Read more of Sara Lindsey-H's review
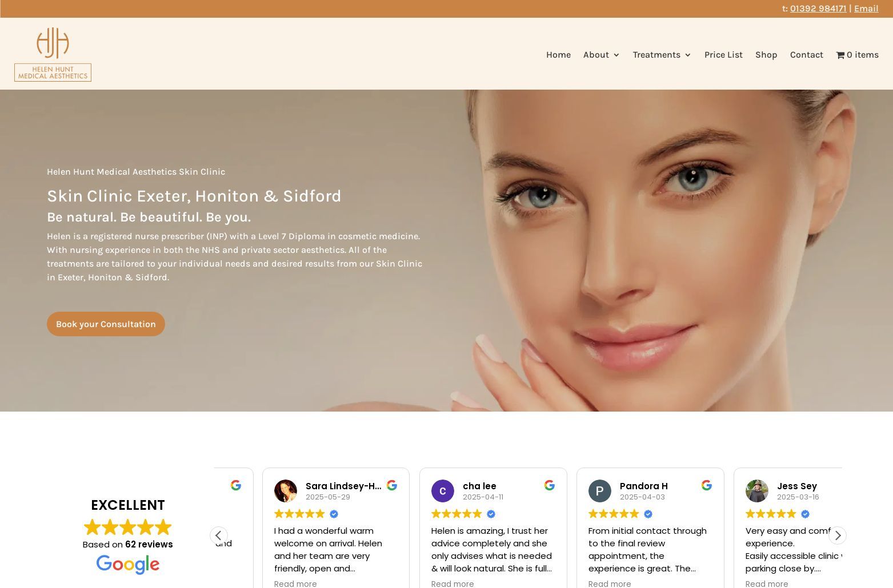Screen dimensions: 893x588 (295, 583)
